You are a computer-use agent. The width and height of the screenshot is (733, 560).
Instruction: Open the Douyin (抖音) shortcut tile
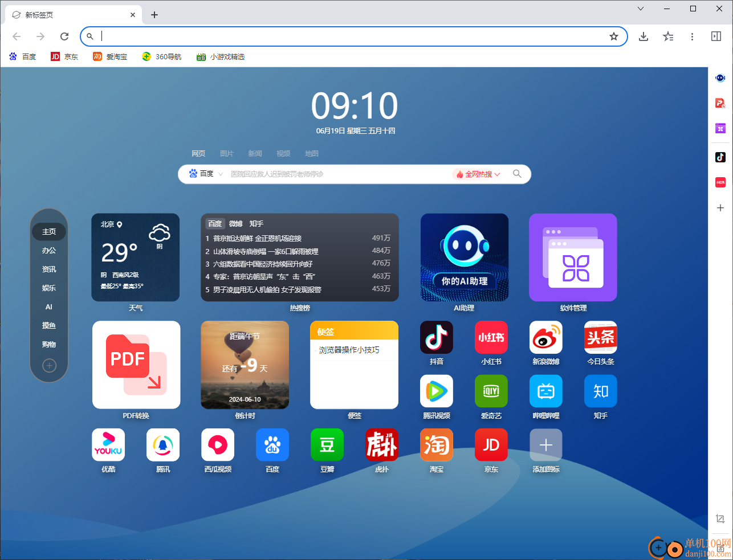pos(437,337)
